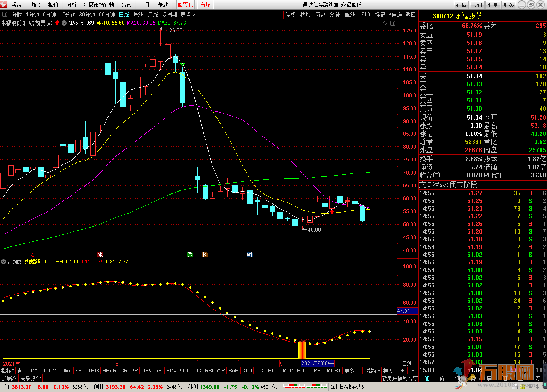Screen dimensions: 547x392
Task: Switch to the 市场 tab
Action: pyautogui.click(x=206, y=5)
